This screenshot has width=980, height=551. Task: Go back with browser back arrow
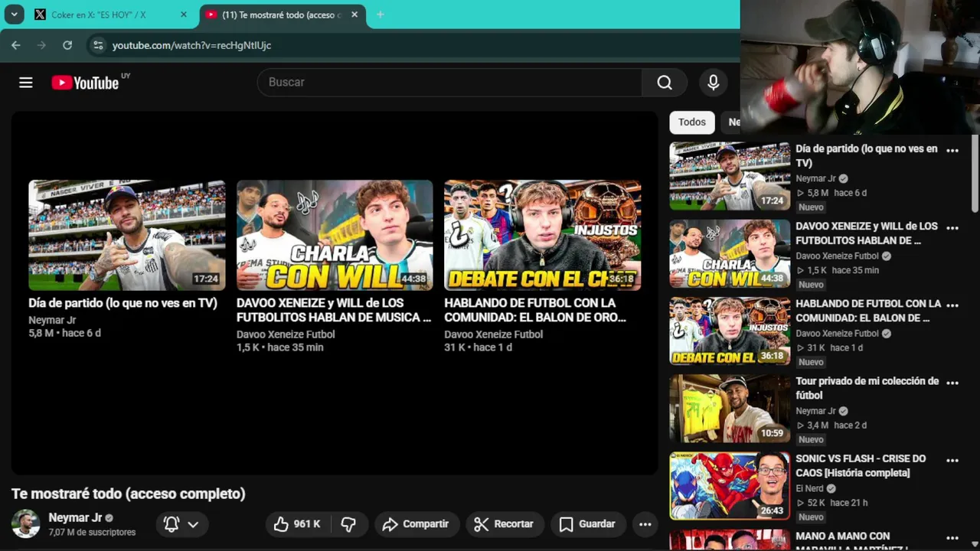coord(15,45)
